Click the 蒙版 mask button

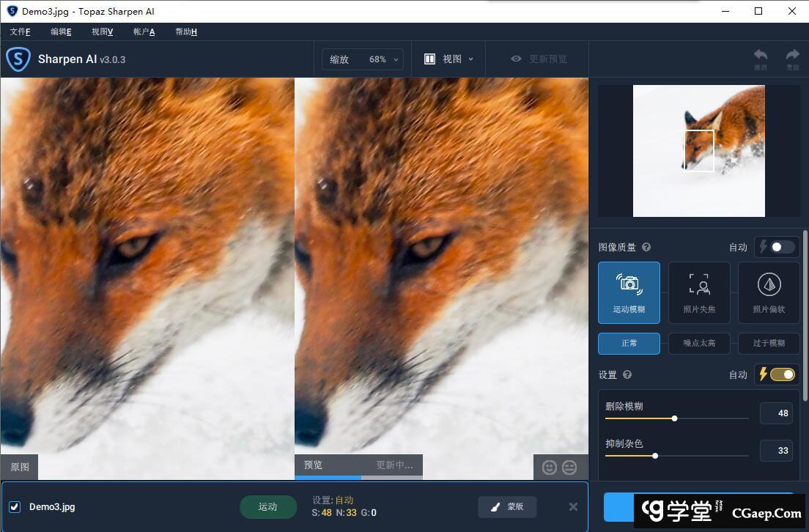tap(507, 506)
